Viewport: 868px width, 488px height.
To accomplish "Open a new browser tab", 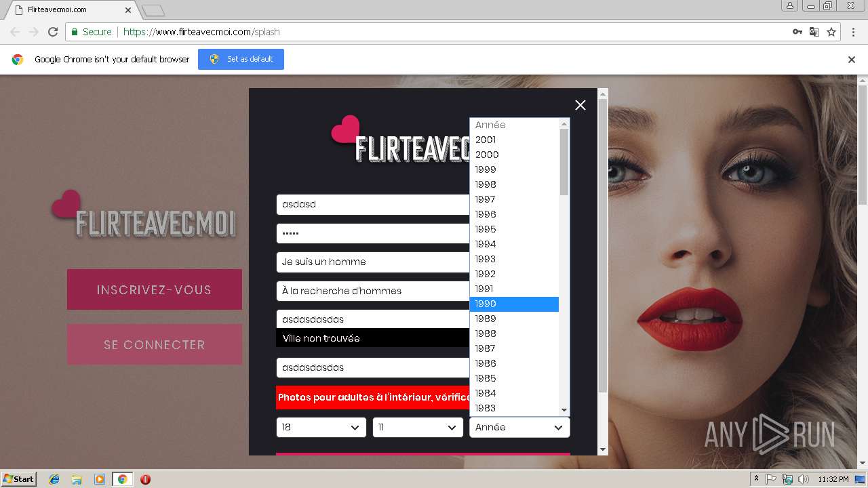I will 153,10.
